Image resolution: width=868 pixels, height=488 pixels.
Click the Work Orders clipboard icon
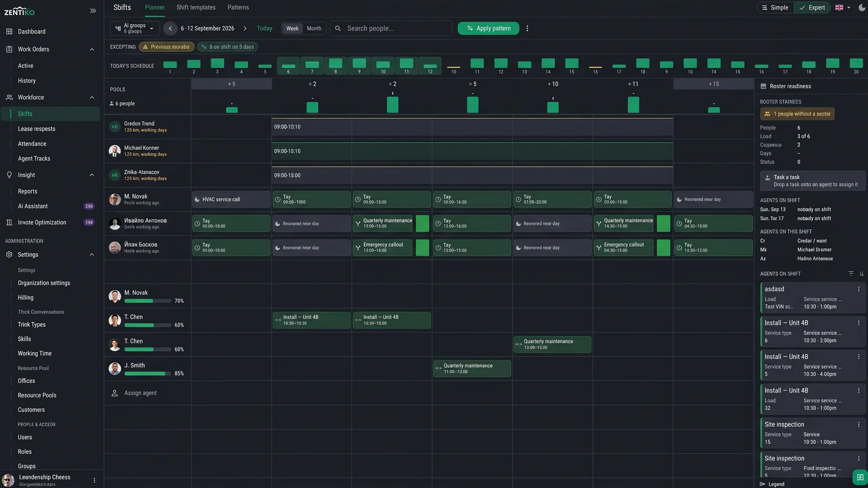[x=9, y=49]
